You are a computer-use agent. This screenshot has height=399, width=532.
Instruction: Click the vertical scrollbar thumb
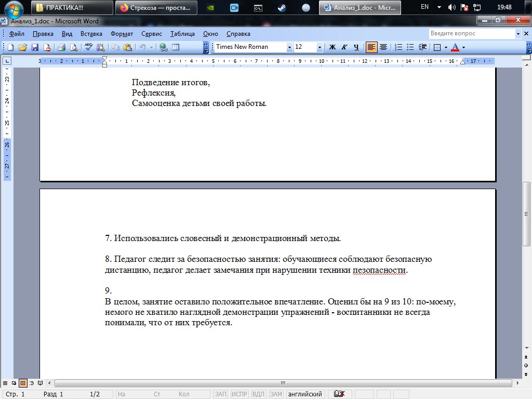[x=526, y=214]
